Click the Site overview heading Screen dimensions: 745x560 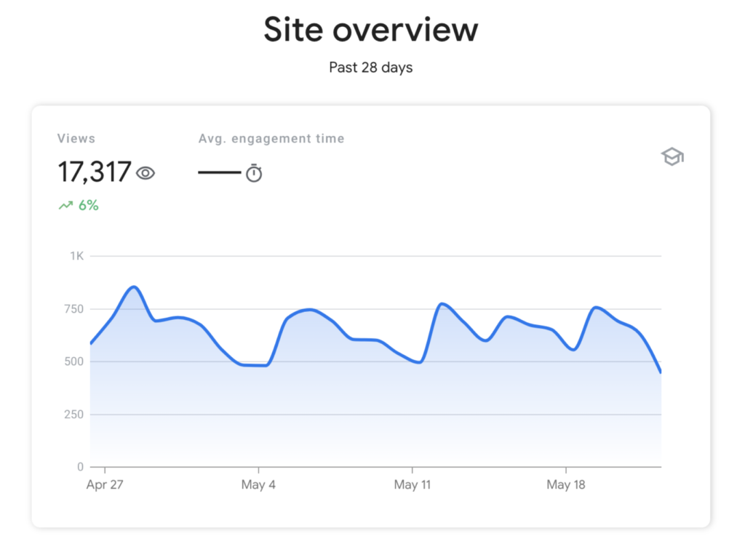[x=371, y=30]
